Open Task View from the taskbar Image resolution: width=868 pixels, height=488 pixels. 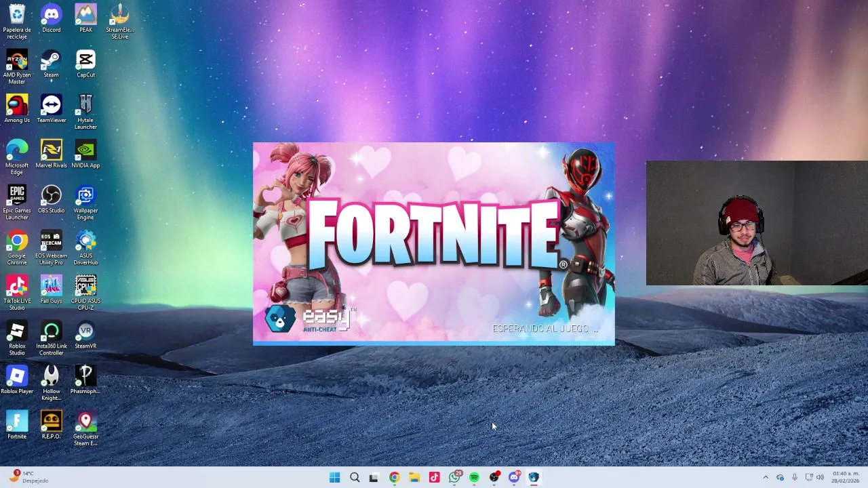tap(374, 477)
